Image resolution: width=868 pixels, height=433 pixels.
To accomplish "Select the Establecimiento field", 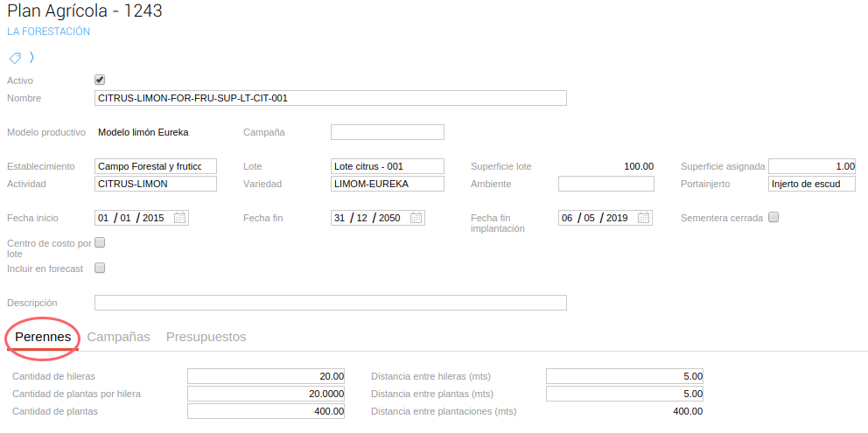I will [155, 166].
